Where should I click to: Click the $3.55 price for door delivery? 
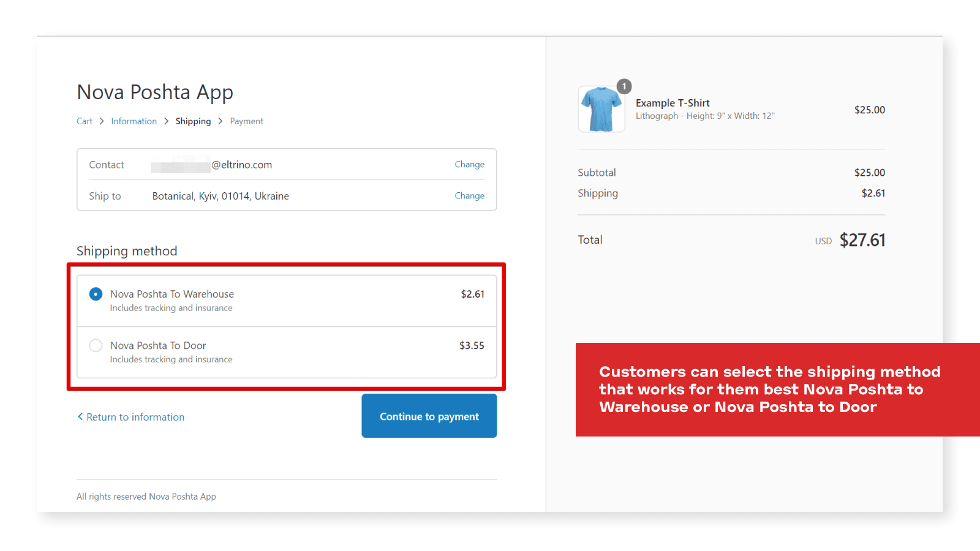[472, 346]
